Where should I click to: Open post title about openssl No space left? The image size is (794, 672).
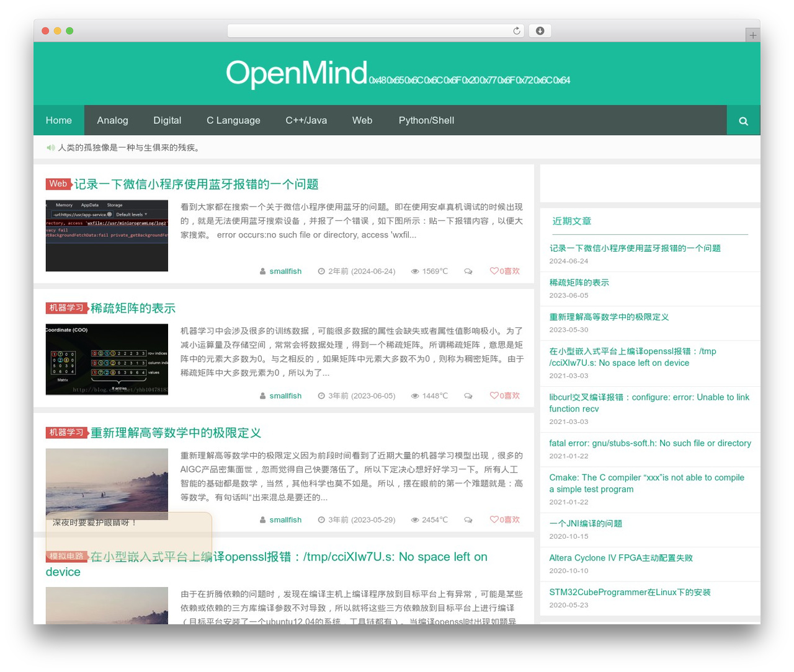pyautogui.click(x=267, y=564)
